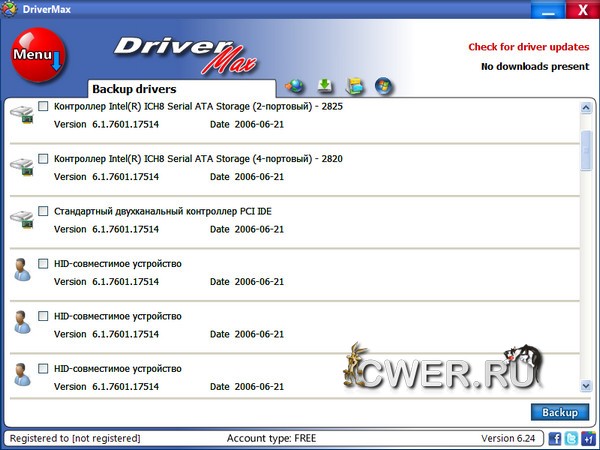
Task: Check the ICH8 4-port 2820 controller box
Action: point(43,158)
